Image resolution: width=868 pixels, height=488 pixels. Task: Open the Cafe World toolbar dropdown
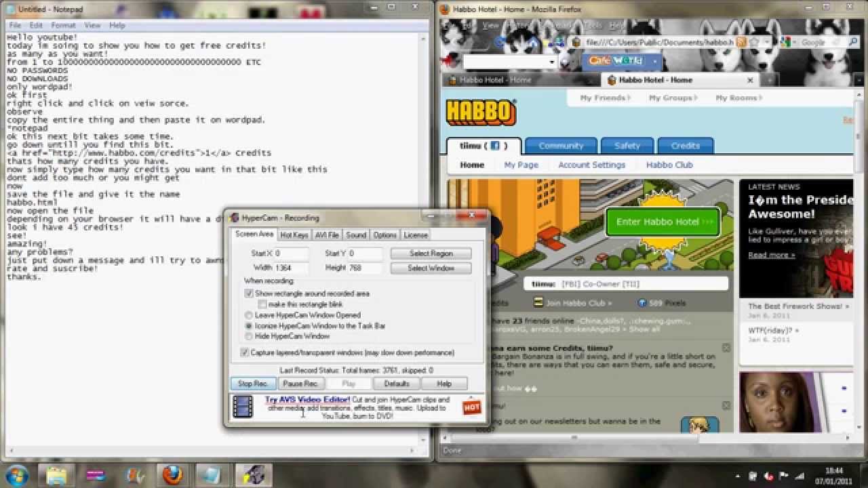[x=654, y=61]
